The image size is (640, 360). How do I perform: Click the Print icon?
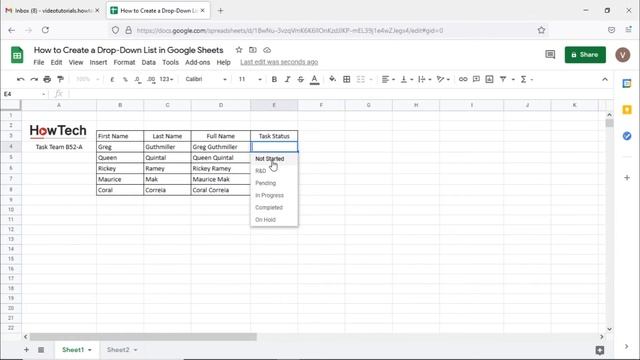(47, 79)
